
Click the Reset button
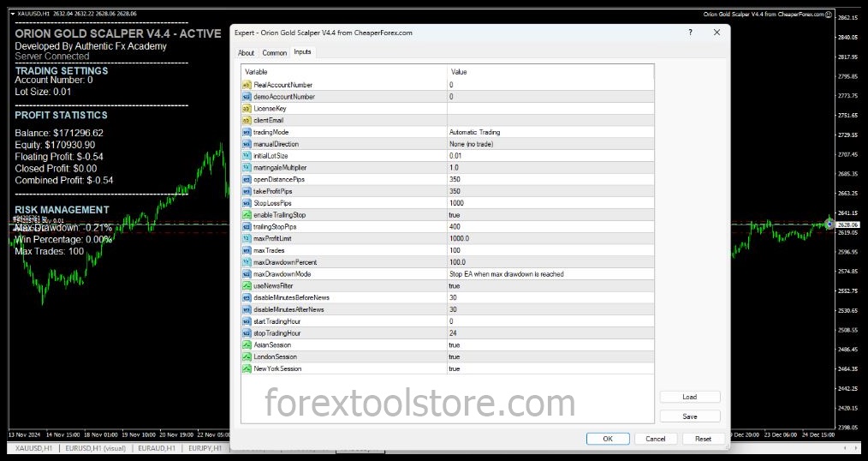pyautogui.click(x=703, y=438)
